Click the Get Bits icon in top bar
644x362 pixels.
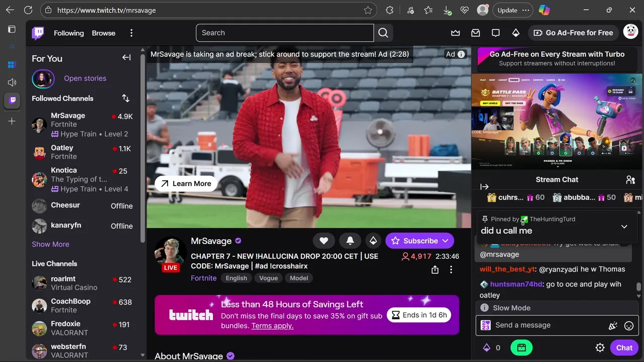pyautogui.click(x=516, y=33)
